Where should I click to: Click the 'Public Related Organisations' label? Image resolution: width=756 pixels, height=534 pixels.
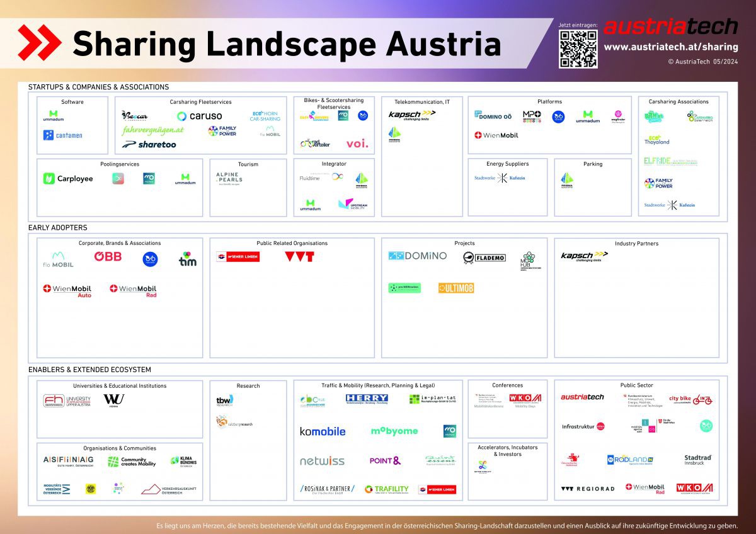[292, 243]
